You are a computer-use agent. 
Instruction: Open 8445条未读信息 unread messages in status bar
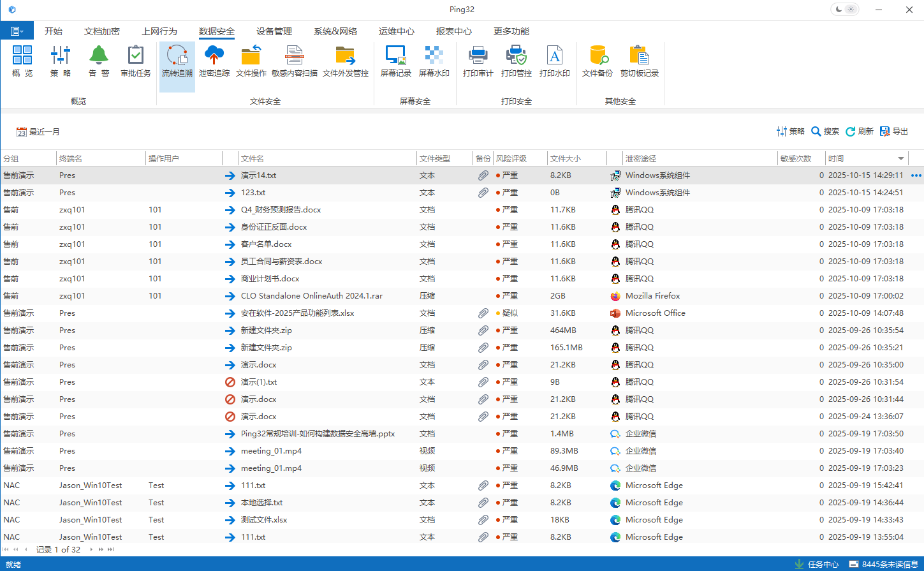pyautogui.click(x=884, y=564)
